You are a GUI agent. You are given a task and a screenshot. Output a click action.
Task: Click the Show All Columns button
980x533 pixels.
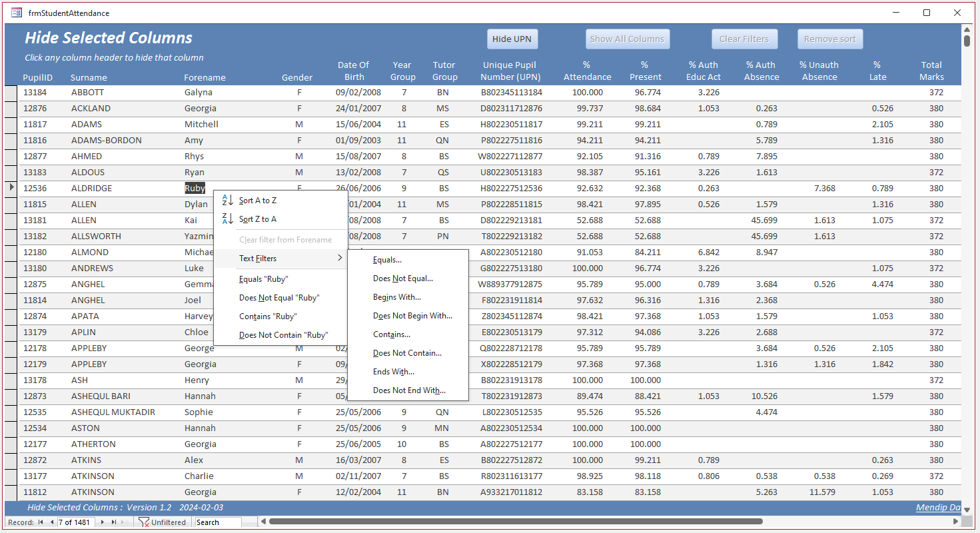627,39
